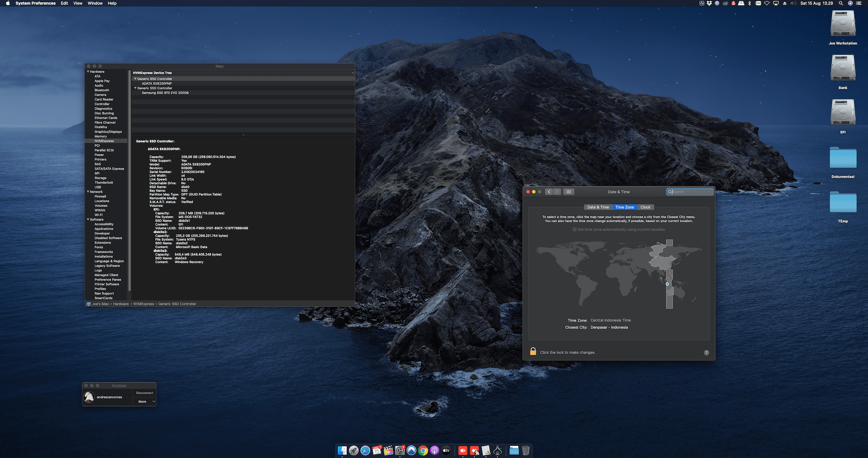Open Google Chrome from the Dock
Image resolution: width=868 pixels, height=458 pixels.
tap(423, 450)
